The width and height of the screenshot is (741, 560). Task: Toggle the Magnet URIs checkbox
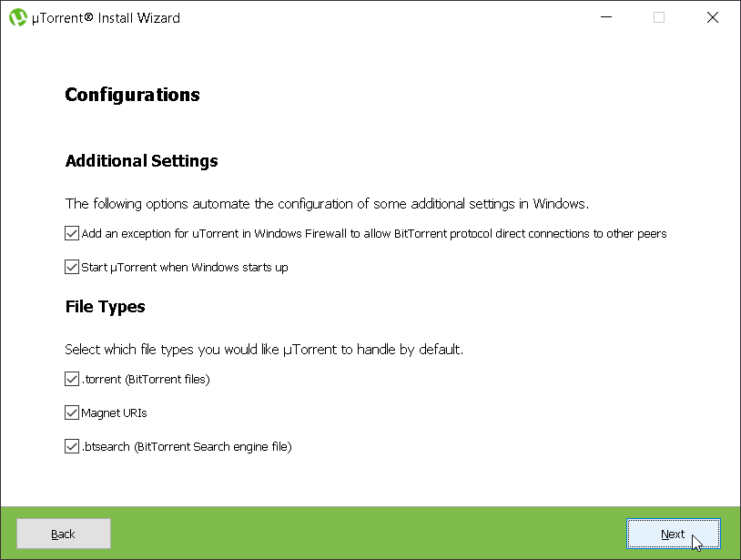[72, 412]
